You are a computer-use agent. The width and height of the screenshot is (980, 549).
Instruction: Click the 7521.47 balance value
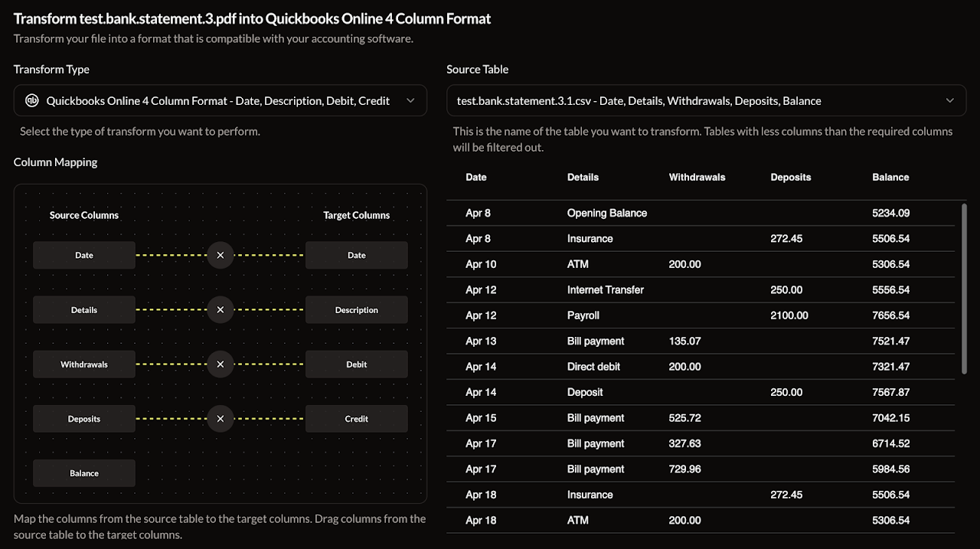(x=890, y=341)
